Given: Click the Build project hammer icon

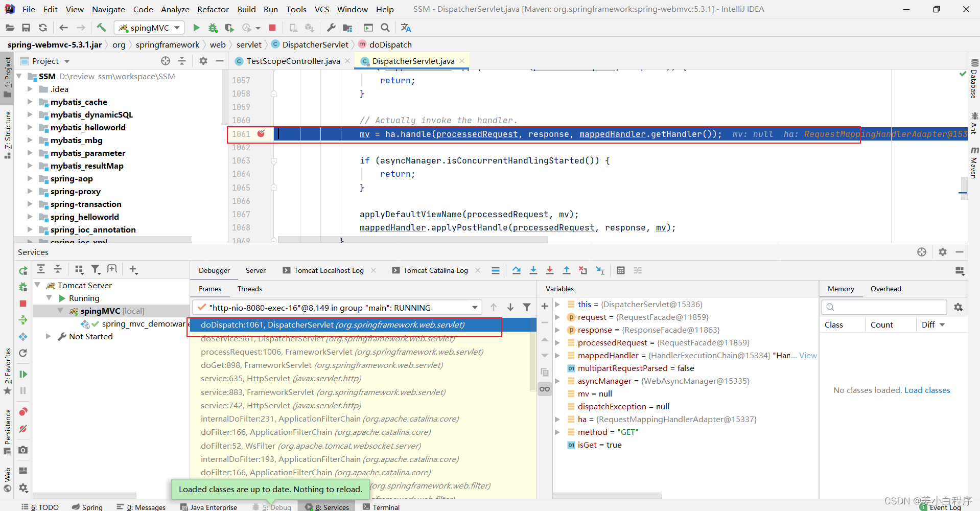Looking at the screenshot, I should 101,28.
